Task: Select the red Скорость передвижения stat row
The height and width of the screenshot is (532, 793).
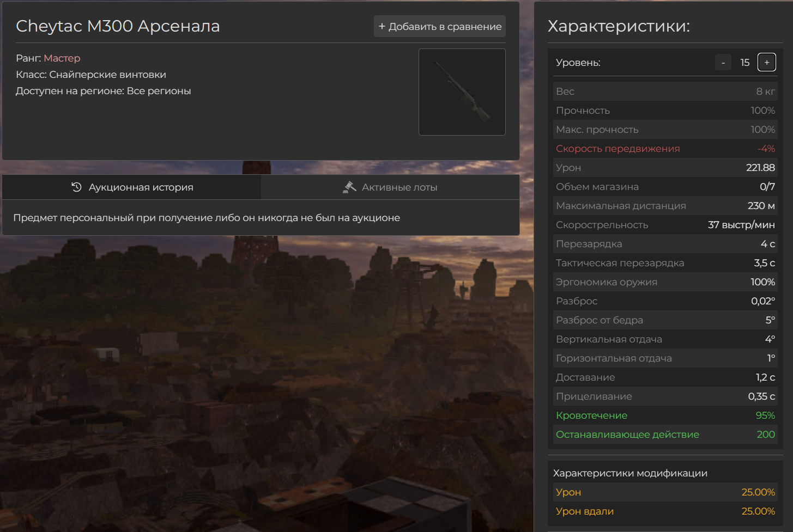Action: 664,149
